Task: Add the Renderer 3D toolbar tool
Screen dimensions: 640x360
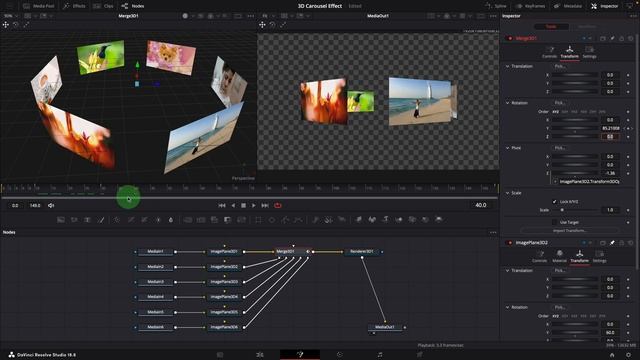Action: pos(439,220)
